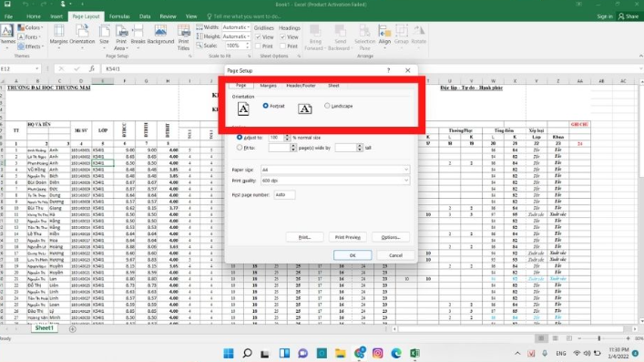Select the Group objects icon
The height and width of the screenshot is (362, 644).
tap(402, 31)
